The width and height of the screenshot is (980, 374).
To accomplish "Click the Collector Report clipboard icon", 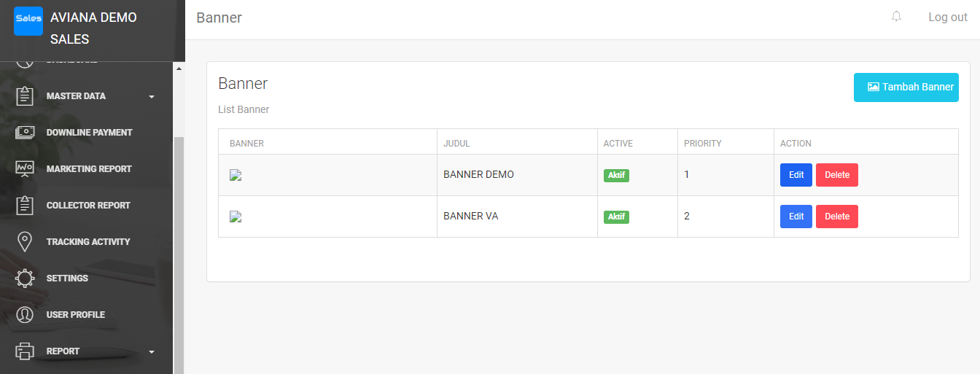I will tap(25, 206).
